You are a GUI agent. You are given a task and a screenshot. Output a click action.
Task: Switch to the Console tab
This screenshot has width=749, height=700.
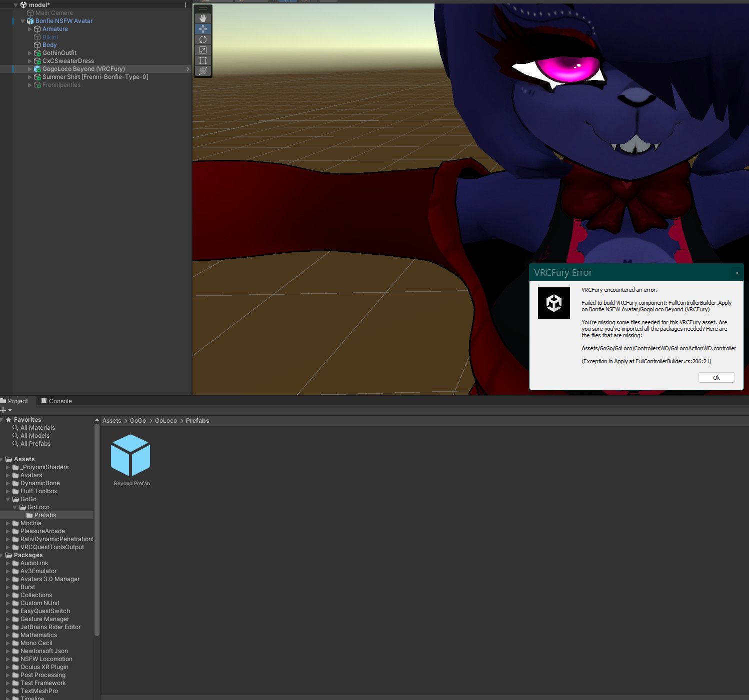[x=56, y=401]
